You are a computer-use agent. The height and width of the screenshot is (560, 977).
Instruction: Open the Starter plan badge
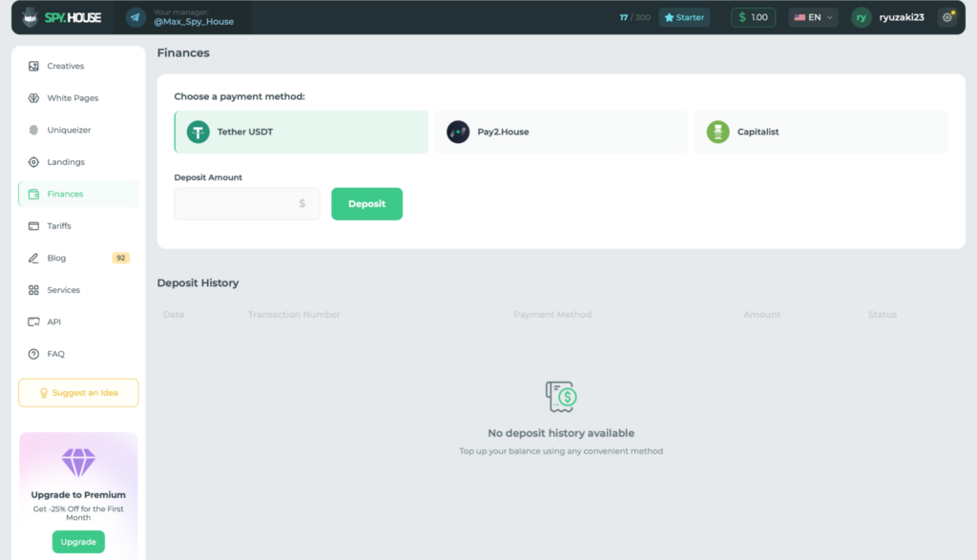[684, 17]
